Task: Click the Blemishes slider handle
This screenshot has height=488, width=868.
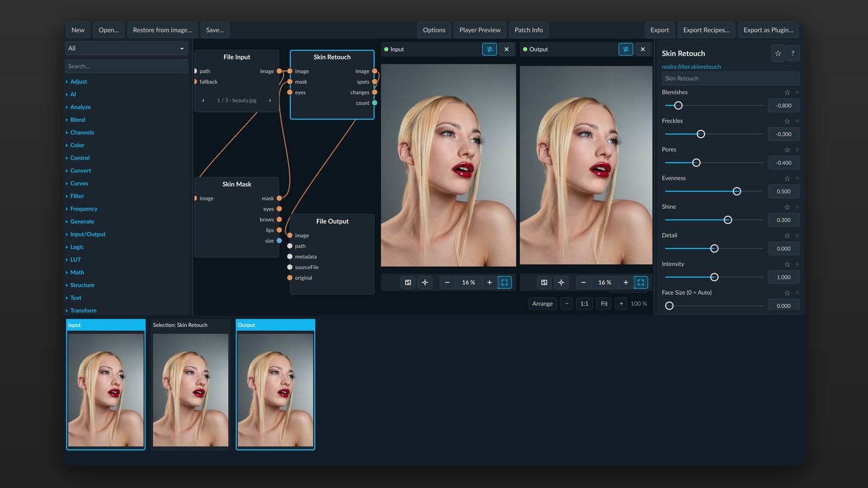Action: pyautogui.click(x=678, y=106)
